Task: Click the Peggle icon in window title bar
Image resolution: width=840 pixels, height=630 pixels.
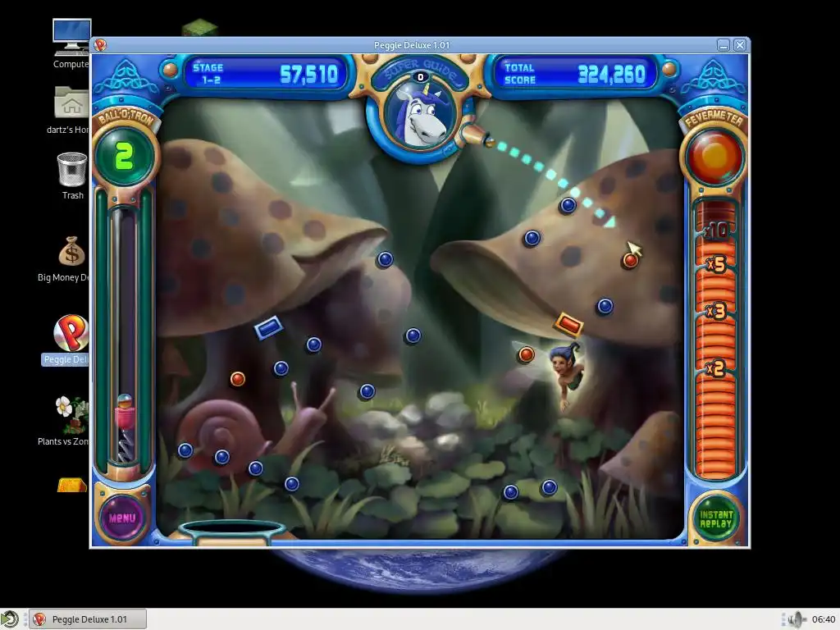Action: (100, 45)
